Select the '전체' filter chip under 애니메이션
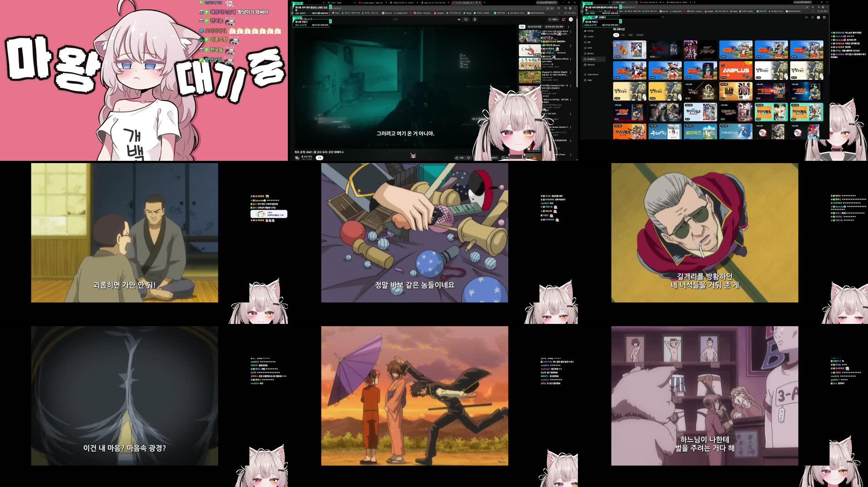Screen dimensions: 868x487 (616, 35)
